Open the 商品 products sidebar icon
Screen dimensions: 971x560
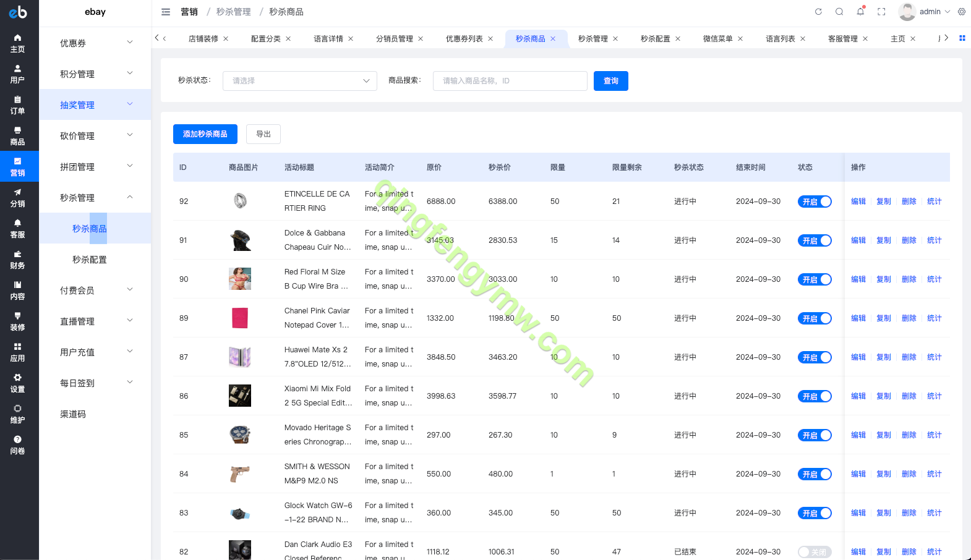point(18,136)
